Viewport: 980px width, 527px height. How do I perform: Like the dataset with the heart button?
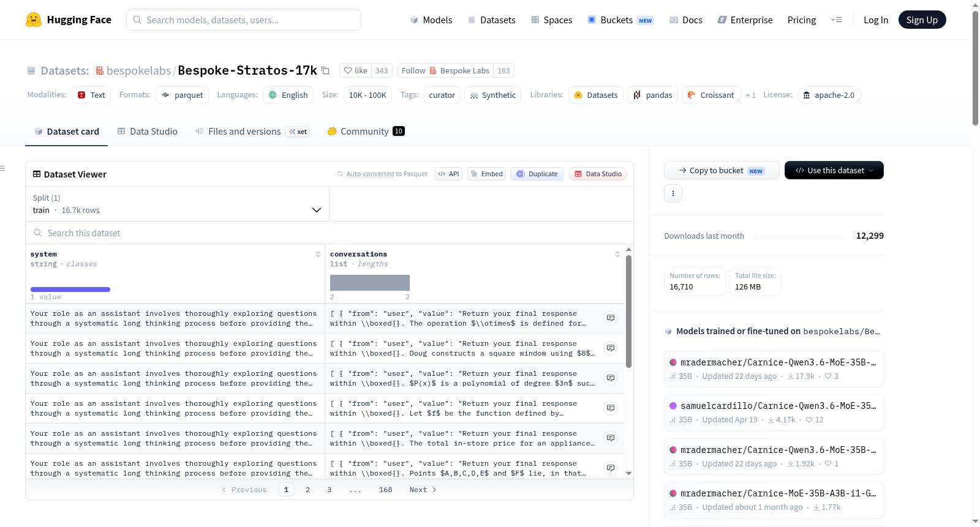pos(356,70)
